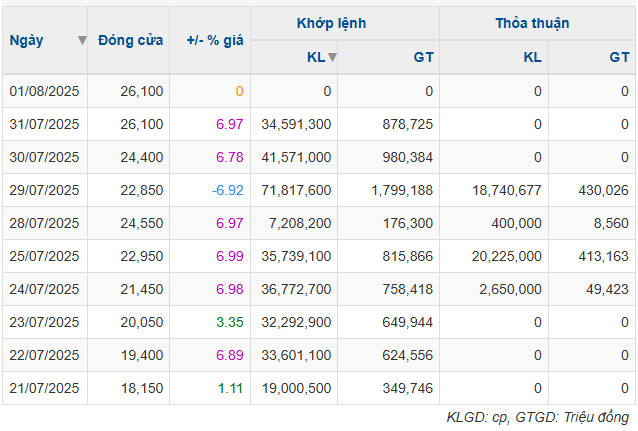The height and width of the screenshot is (431, 638).
Task: Click the sort arrow beside Ngày header
Action: click(82, 40)
